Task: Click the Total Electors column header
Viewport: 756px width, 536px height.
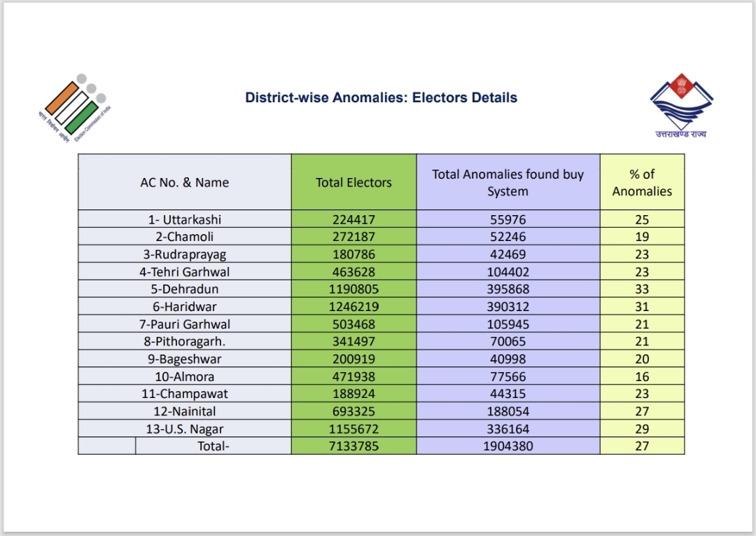Action: point(354,182)
